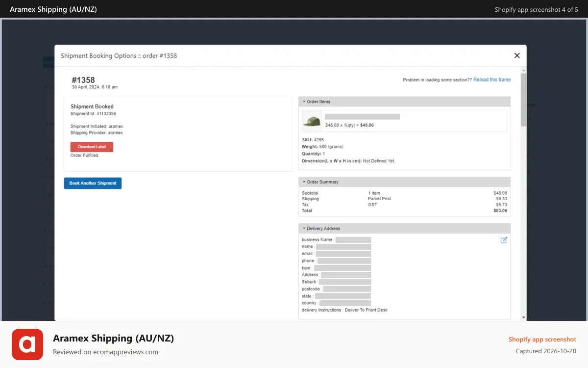Click the red Aramex app logo
This screenshot has height=368, width=588.
[x=27, y=344]
